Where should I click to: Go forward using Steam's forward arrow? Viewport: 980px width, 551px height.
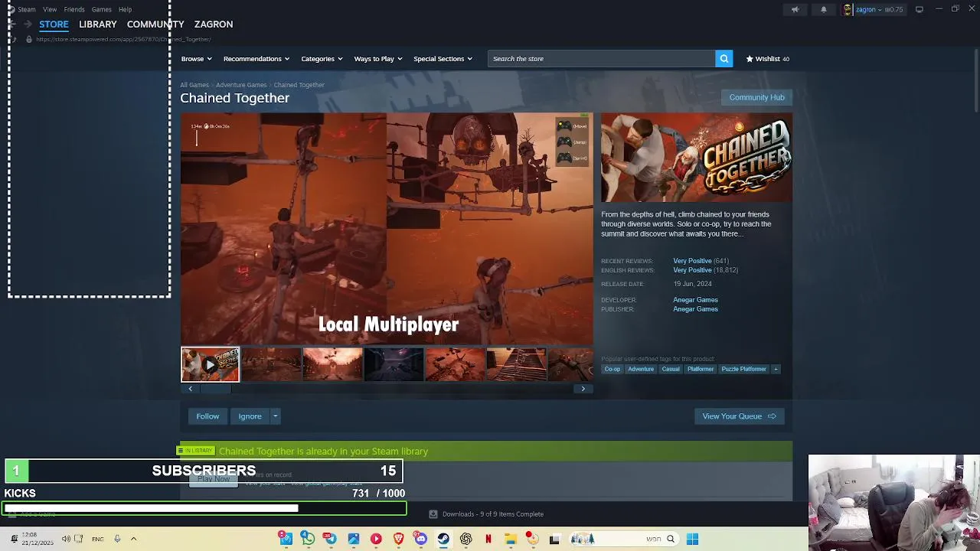(28, 24)
